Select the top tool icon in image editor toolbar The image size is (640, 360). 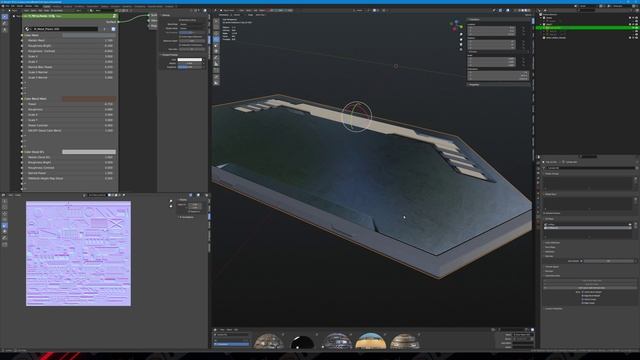click(x=4, y=201)
